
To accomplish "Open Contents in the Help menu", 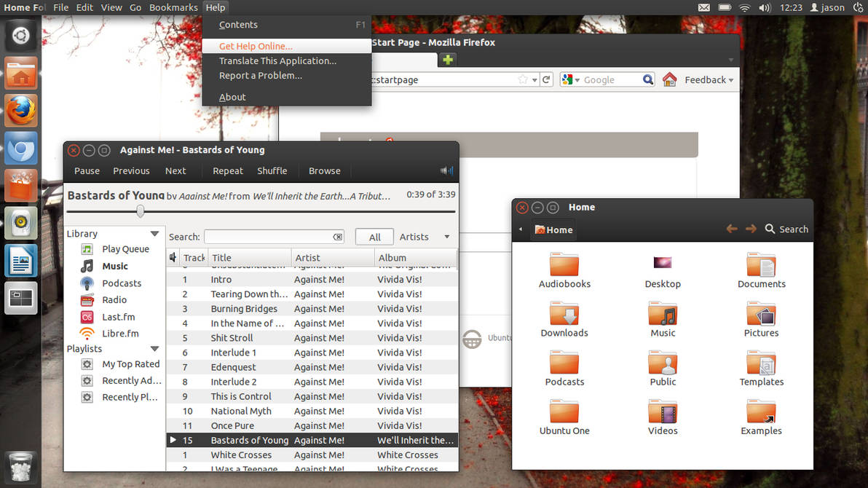I will [287, 25].
